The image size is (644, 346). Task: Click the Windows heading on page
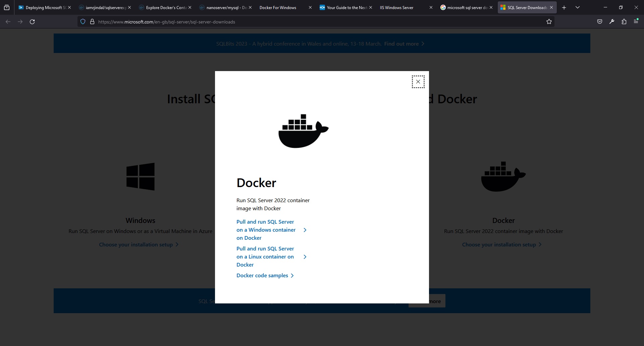point(140,221)
